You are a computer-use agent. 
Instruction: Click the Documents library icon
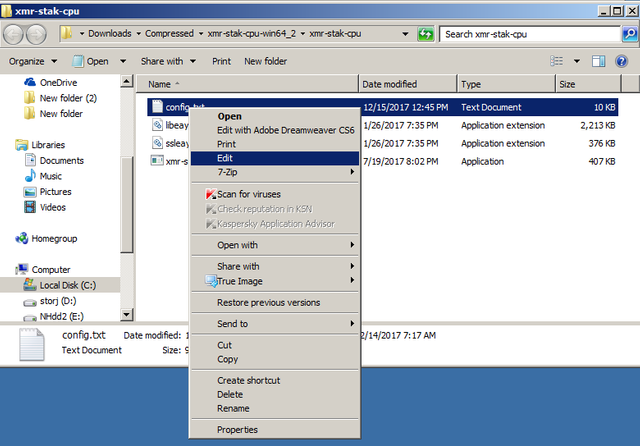30,160
